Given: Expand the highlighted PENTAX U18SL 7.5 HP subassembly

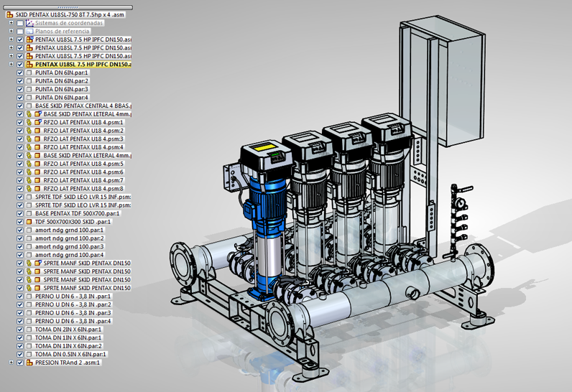Looking at the screenshot, I should click(11, 65).
